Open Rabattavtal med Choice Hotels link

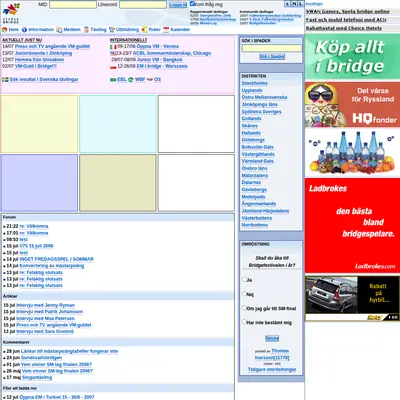pos(344,28)
